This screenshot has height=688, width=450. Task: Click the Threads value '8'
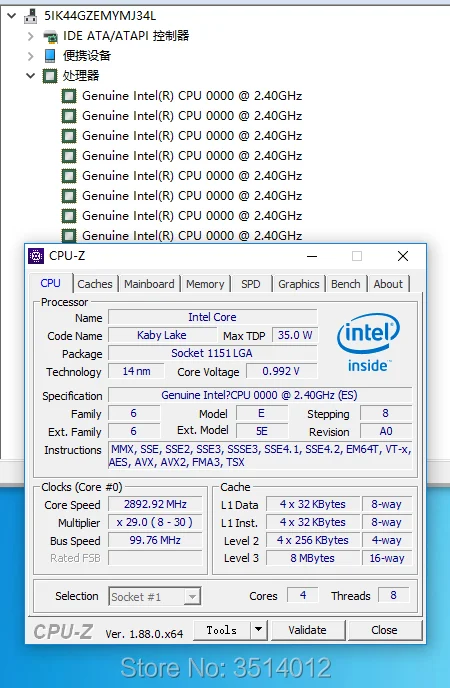(x=393, y=595)
